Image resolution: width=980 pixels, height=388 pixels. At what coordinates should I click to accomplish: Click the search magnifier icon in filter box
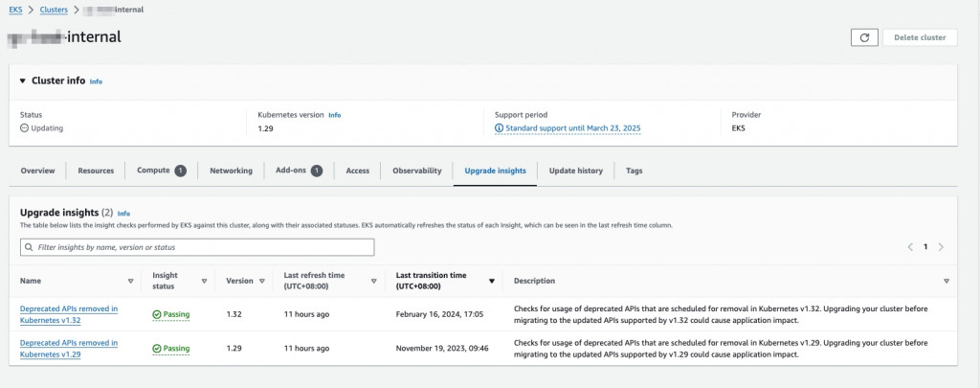tap(29, 247)
